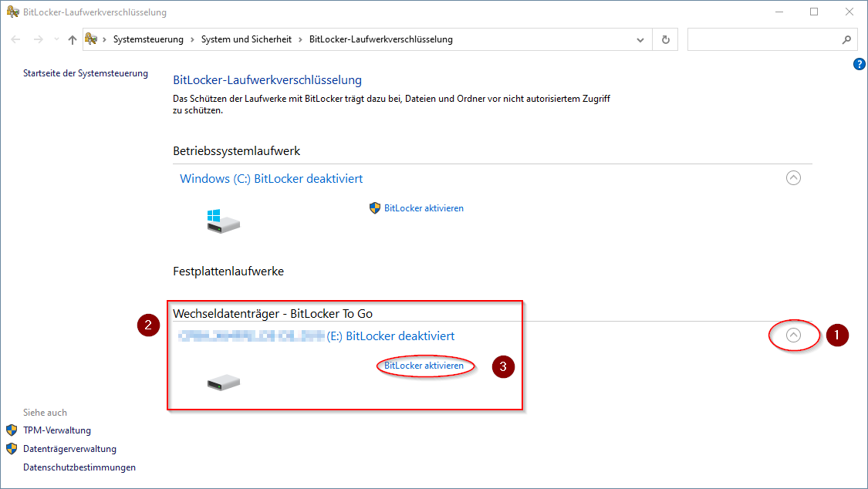
Task: Select System und Sicherheit breadcrumb
Action: [x=246, y=39]
